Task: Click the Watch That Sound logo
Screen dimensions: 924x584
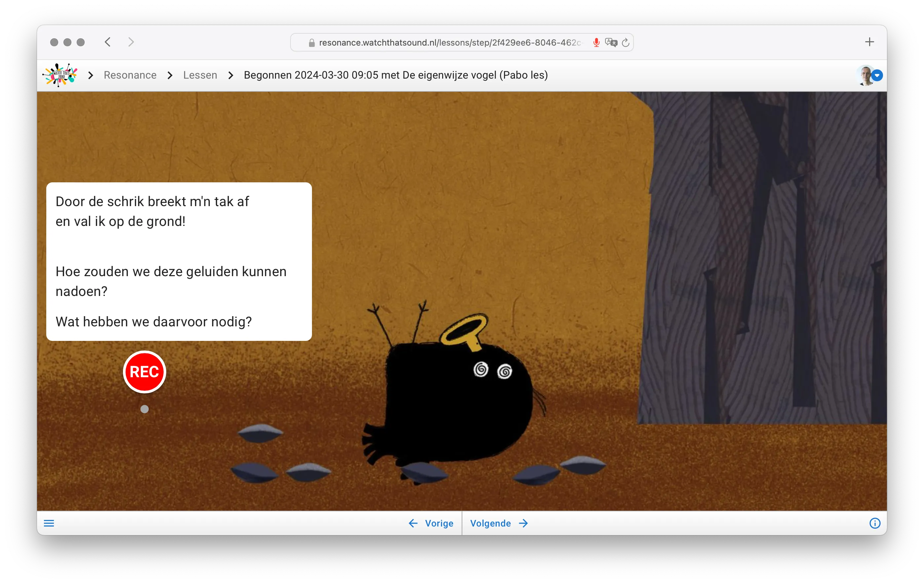Action: [x=60, y=75]
